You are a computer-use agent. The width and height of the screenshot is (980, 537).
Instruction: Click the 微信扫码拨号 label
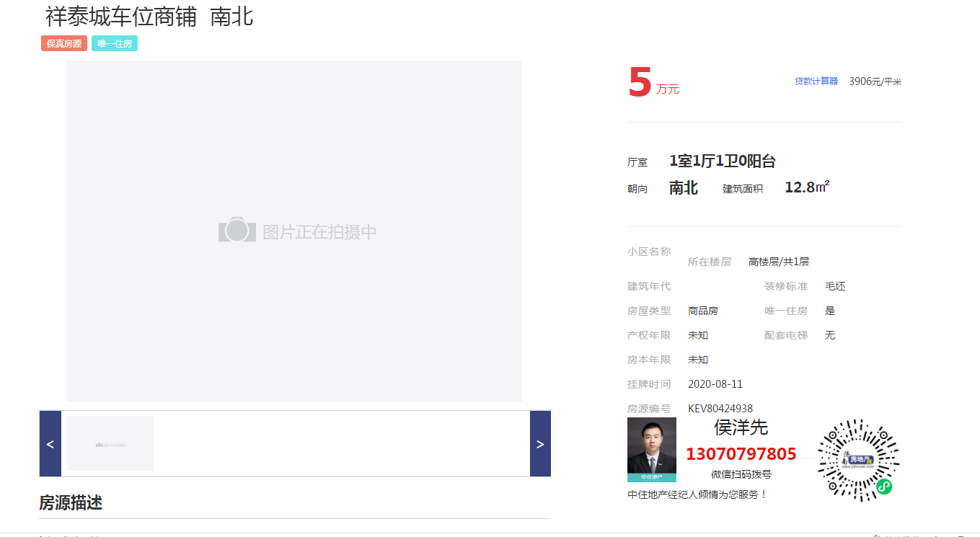(741, 474)
